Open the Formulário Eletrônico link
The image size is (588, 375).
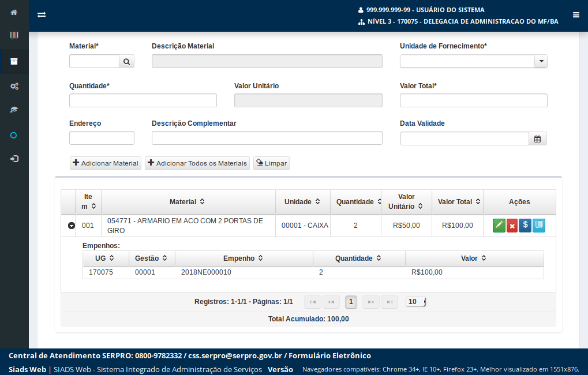pyautogui.click(x=329, y=355)
